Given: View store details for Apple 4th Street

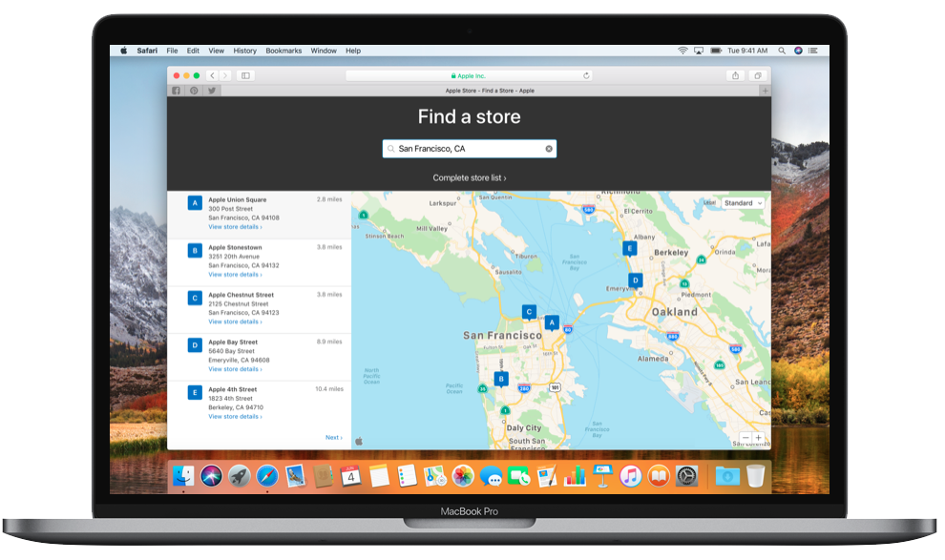Looking at the screenshot, I should [235, 417].
